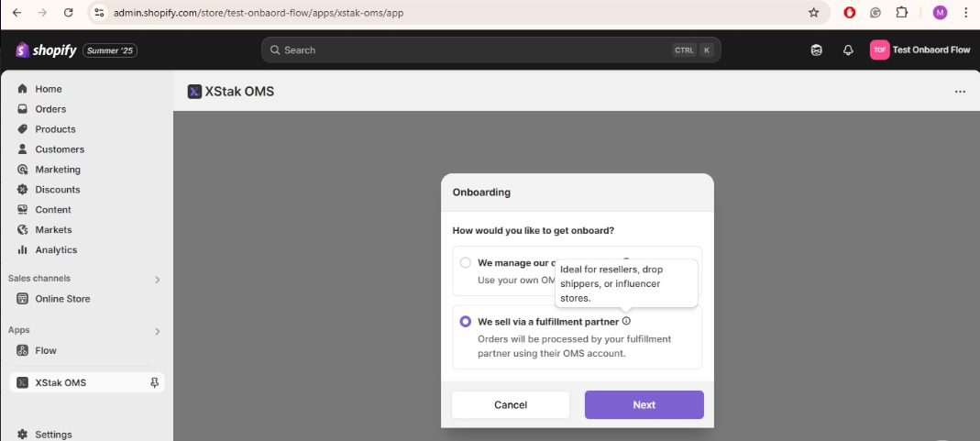Expand the Sales channels section chevron
980x441 pixels.
click(x=157, y=279)
